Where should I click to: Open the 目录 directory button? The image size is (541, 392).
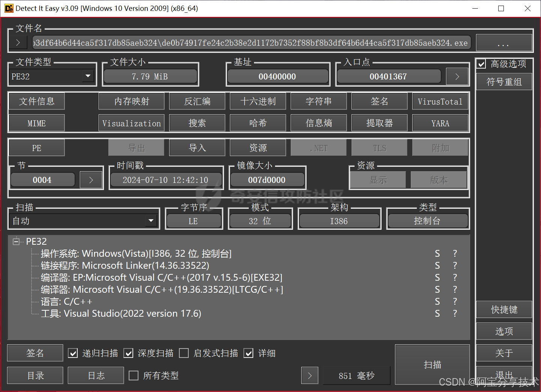[x=35, y=376]
